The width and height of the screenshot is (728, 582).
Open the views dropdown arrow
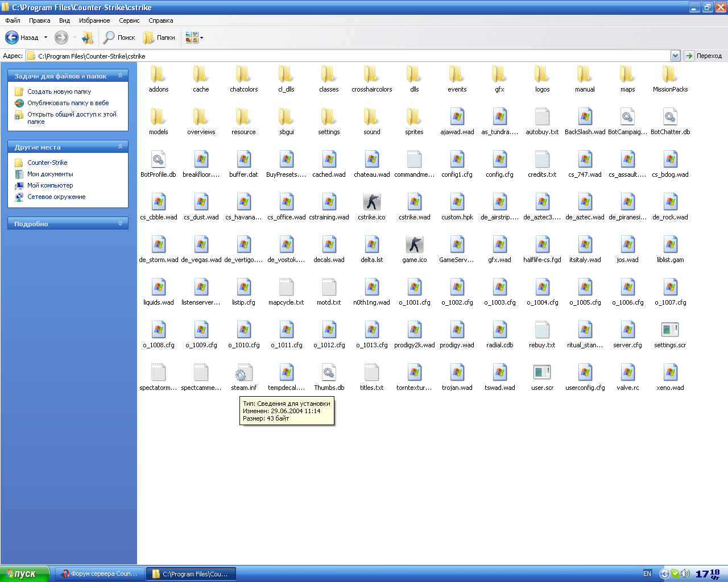(201, 38)
